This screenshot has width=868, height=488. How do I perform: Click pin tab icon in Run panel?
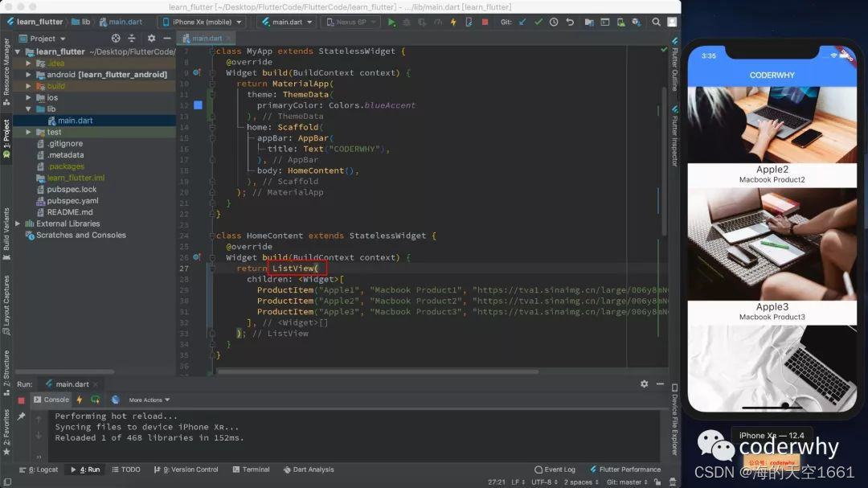pos(21,416)
